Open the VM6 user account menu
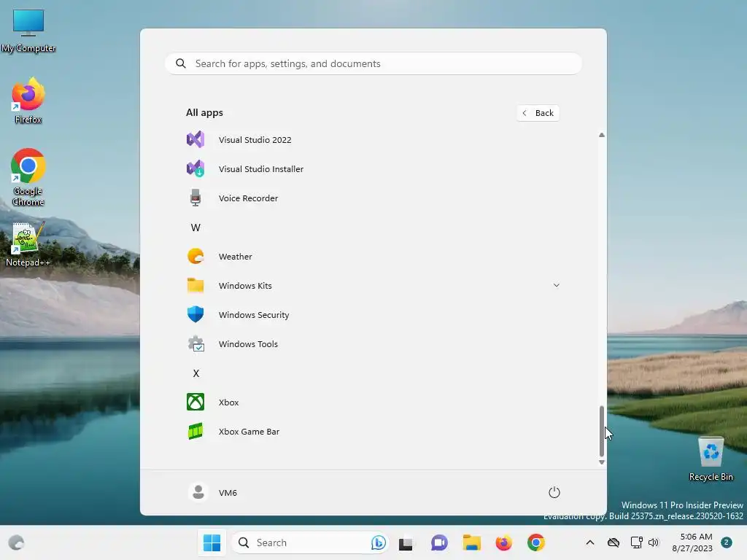Viewport: 747px width, 560px height. pyautogui.click(x=212, y=492)
